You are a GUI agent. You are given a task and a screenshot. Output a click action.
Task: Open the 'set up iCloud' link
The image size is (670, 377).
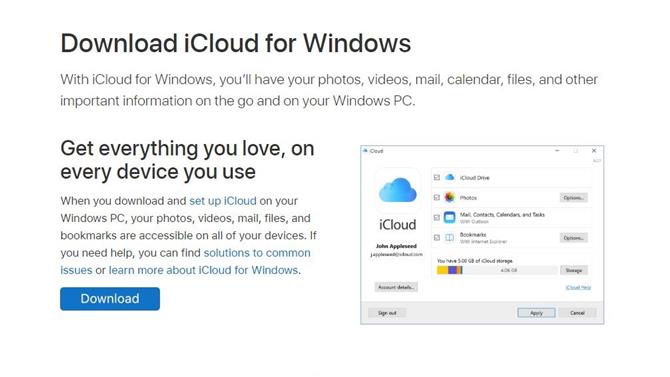coord(223,201)
